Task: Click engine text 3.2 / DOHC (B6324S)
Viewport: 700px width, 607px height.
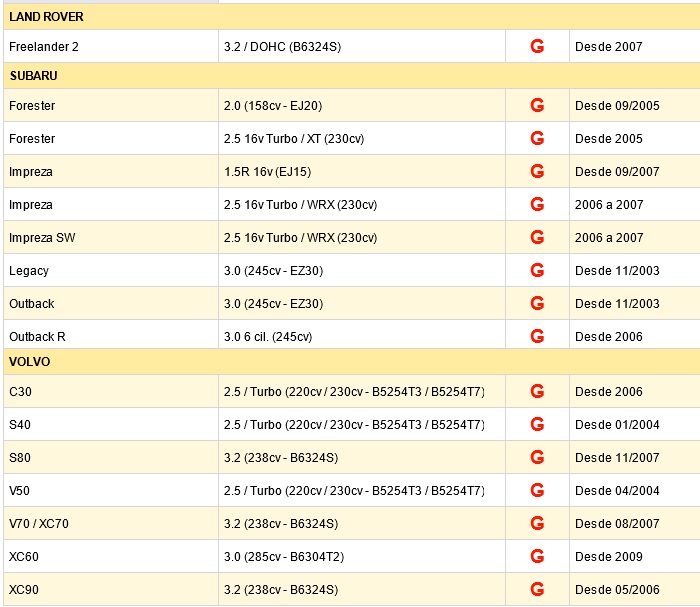Action: [x=283, y=46]
